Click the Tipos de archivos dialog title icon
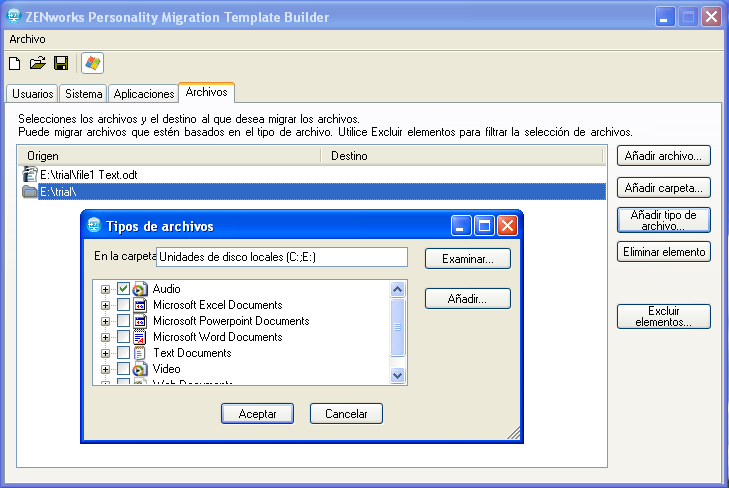This screenshot has width=729, height=488. 94,225
